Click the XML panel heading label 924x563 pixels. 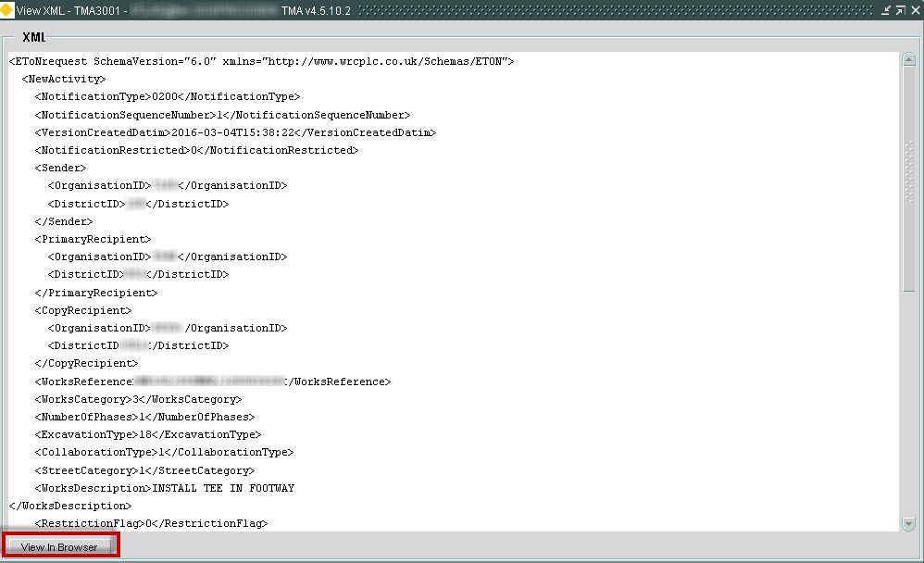pos(33,37)
